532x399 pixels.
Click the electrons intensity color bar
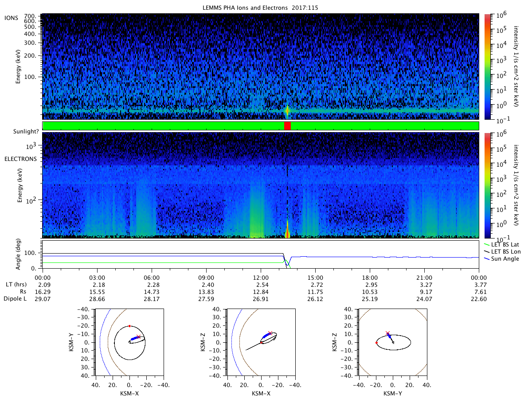coord(487,185)
